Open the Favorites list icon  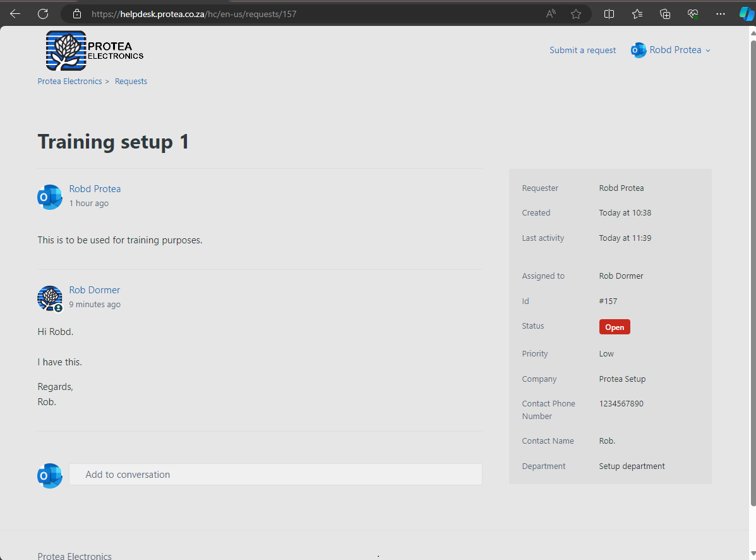(637, 13)
